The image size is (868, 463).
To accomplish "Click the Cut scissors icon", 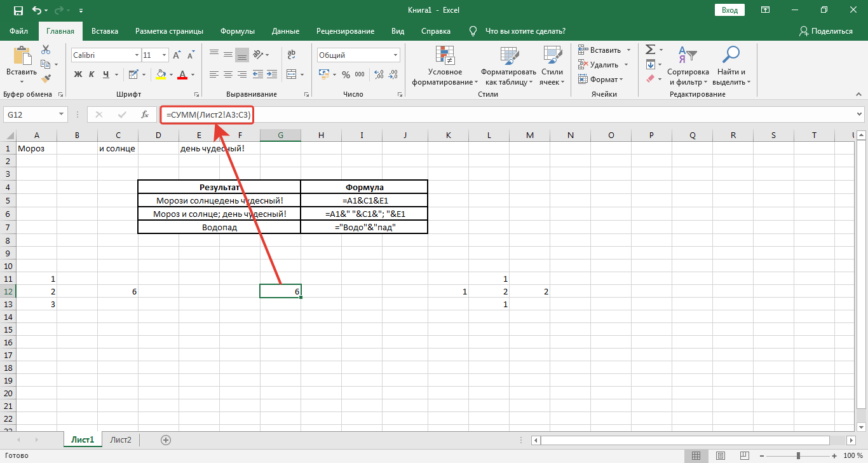I will [x=46, y=50].
